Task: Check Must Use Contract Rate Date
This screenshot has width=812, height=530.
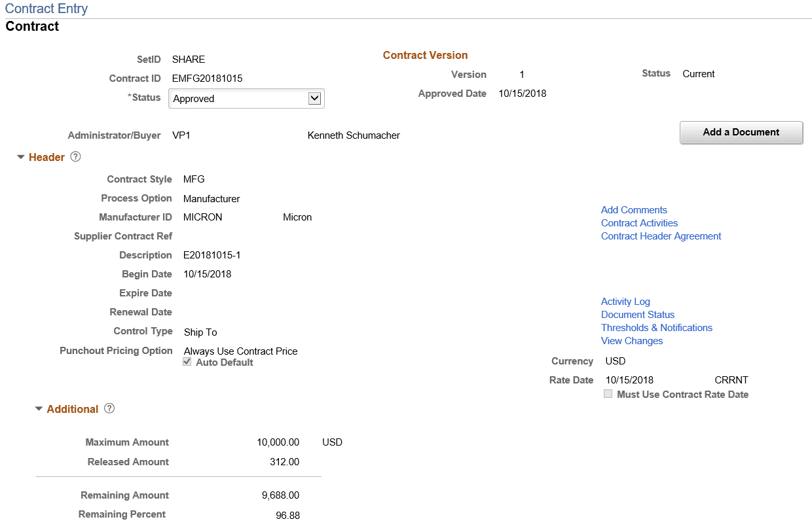Action: (608, 394)
